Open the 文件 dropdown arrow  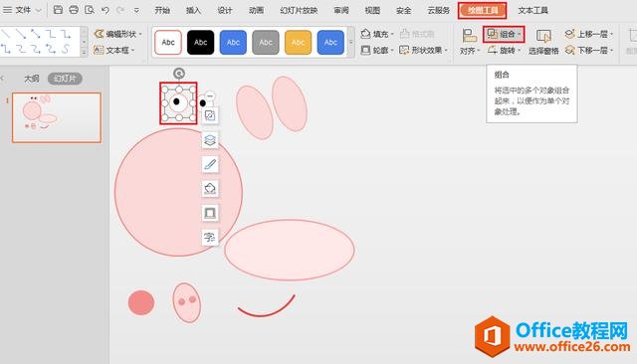click(x=39, y=10)
